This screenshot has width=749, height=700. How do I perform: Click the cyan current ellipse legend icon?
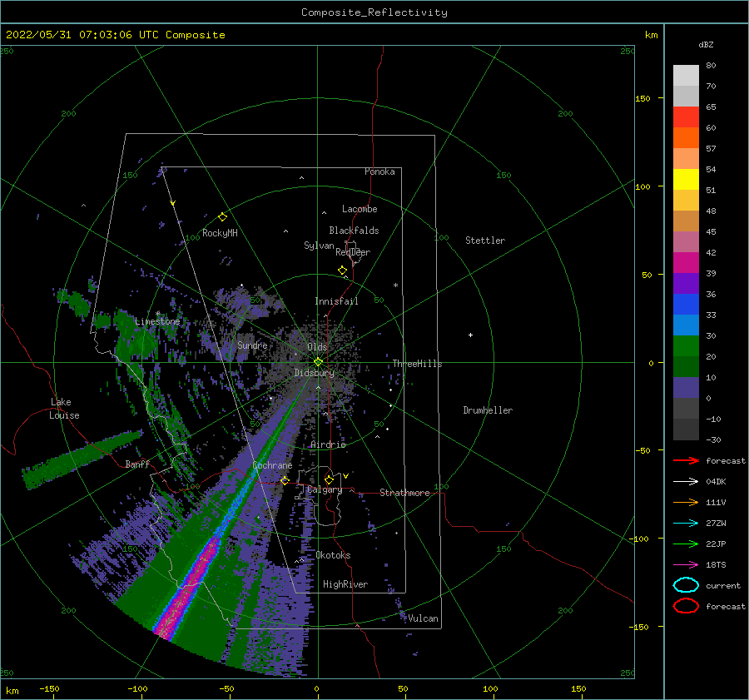coord(686,585)
